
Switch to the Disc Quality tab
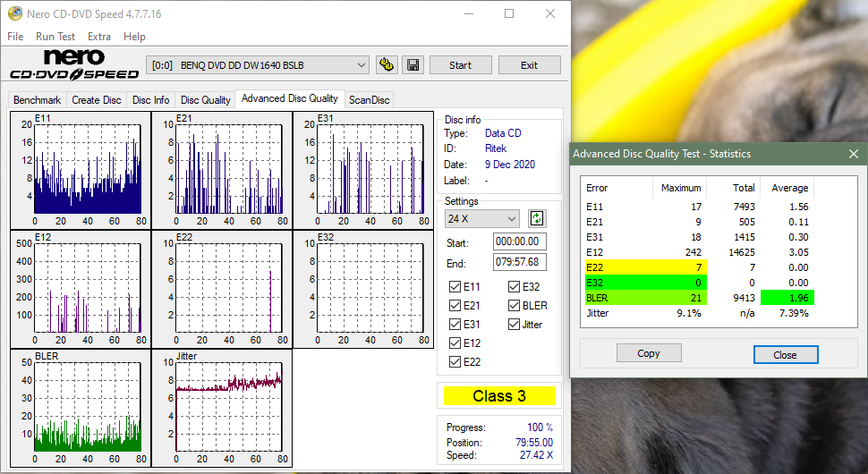tap(206, 100)
